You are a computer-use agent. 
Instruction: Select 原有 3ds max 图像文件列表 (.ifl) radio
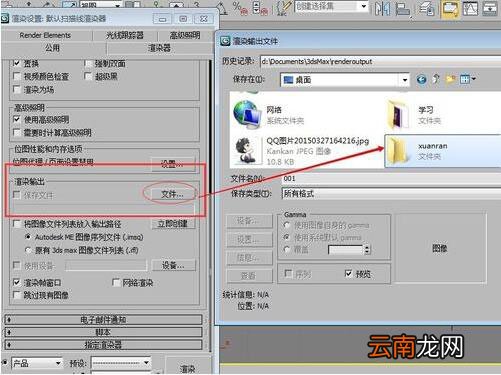click(28, 250)
